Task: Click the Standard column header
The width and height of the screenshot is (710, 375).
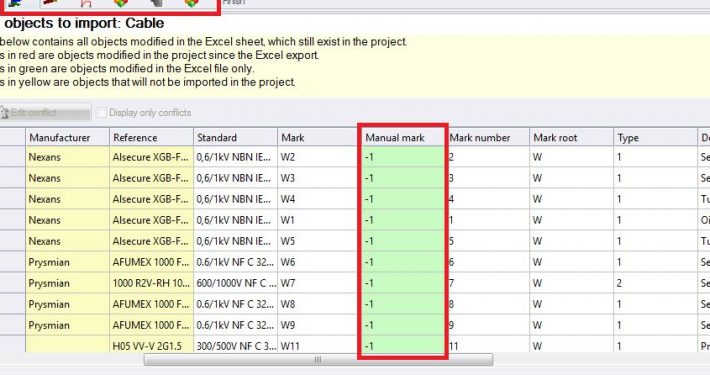Action: (235, 137)
